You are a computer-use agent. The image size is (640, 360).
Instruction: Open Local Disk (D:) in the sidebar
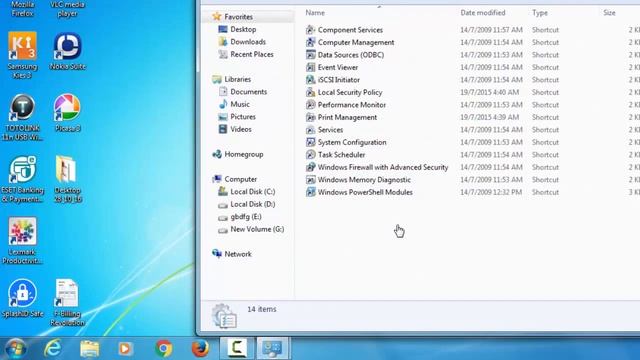(253, 204)
